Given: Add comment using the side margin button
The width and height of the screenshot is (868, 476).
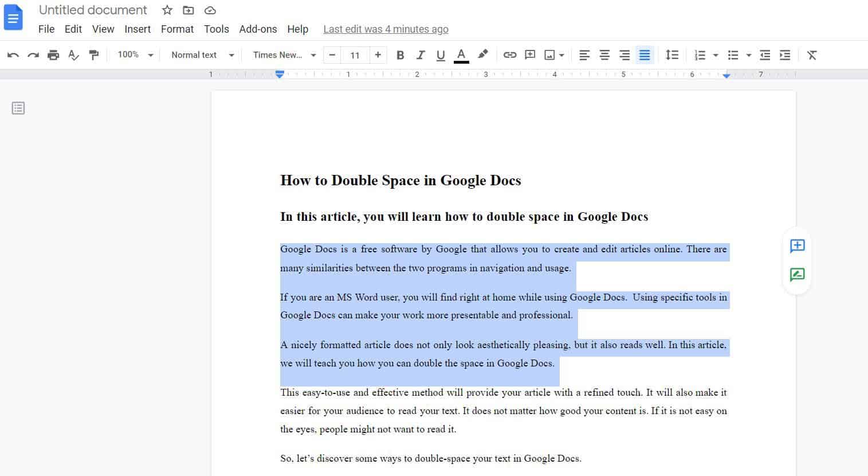Looking at the screenshot, I should tap(797, 246).
